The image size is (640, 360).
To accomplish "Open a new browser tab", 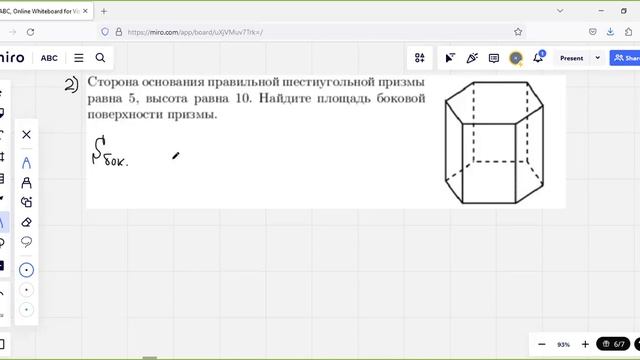I will [104, 11].
